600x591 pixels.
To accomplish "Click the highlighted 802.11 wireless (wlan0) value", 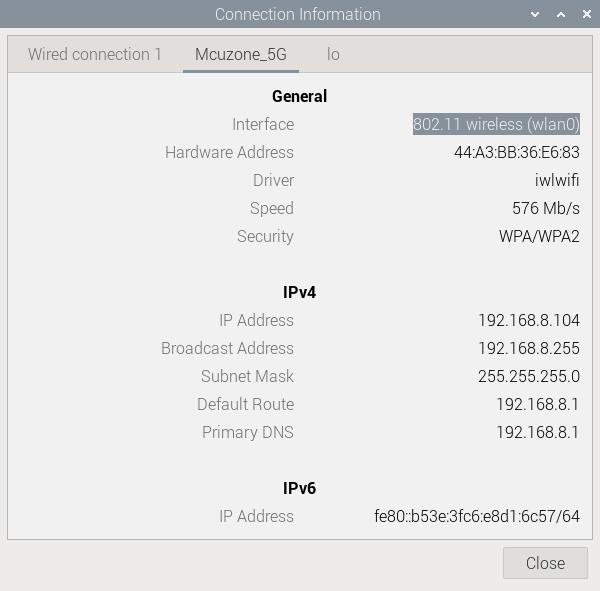I will tap(496, 125).
